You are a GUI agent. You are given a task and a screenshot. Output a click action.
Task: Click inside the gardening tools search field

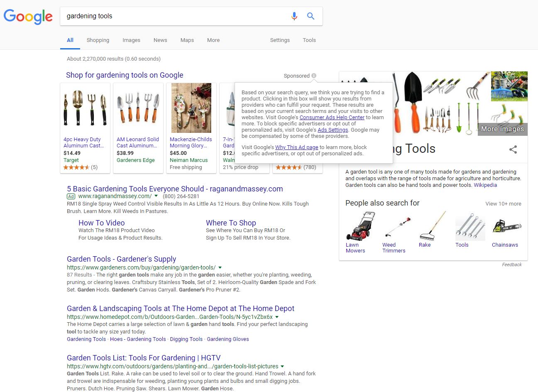pos(166,16)
